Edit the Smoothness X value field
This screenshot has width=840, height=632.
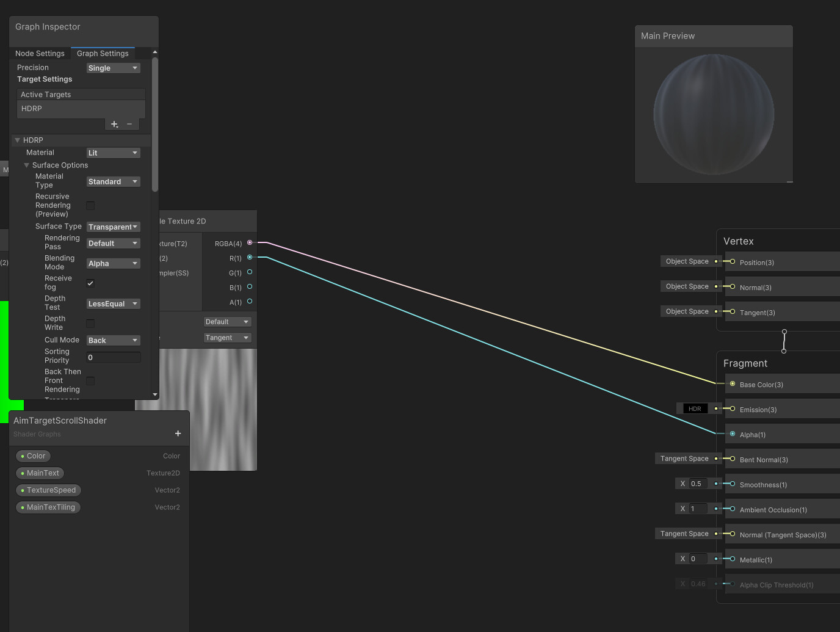pos(698,484)
